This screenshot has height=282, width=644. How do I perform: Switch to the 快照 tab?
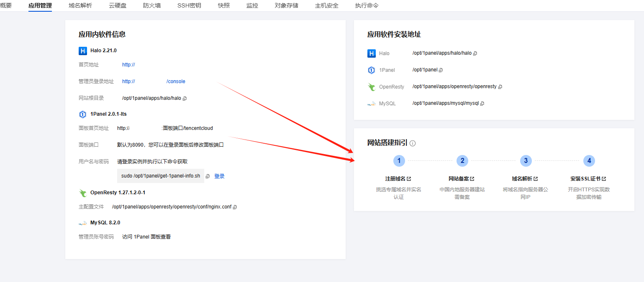(x=224, y=5)
